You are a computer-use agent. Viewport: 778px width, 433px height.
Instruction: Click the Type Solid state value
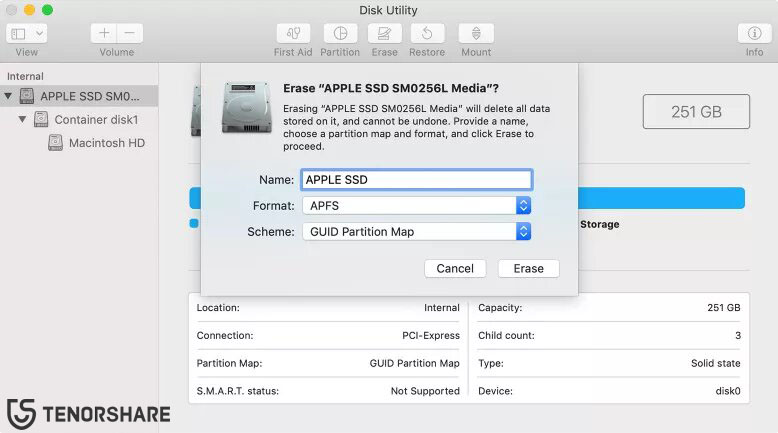pos(715,363)
